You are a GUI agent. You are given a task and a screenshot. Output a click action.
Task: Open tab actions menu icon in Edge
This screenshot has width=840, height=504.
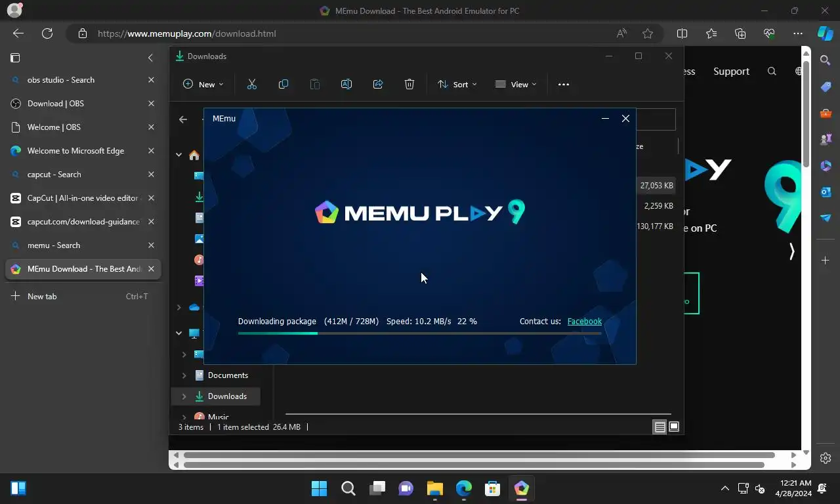(x=15, y=58)
